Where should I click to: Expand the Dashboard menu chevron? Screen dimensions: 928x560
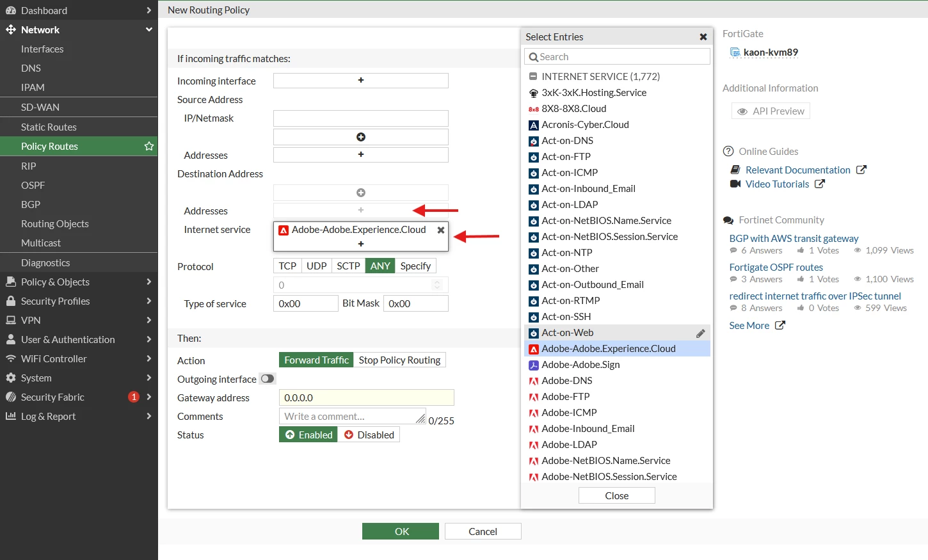pyautogui.click(x=148, y=10)
